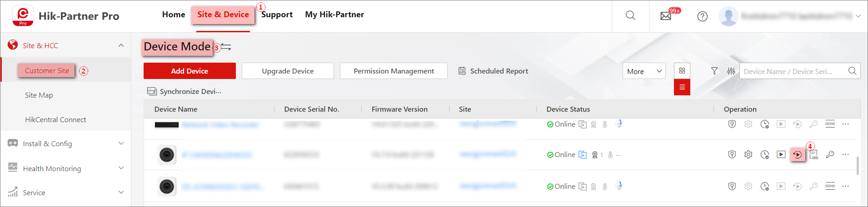Image resolution: width=868 pixels, height=207 pixels.
Task: Click DDNS icon in the top device row
Action: tap(830, 124)
